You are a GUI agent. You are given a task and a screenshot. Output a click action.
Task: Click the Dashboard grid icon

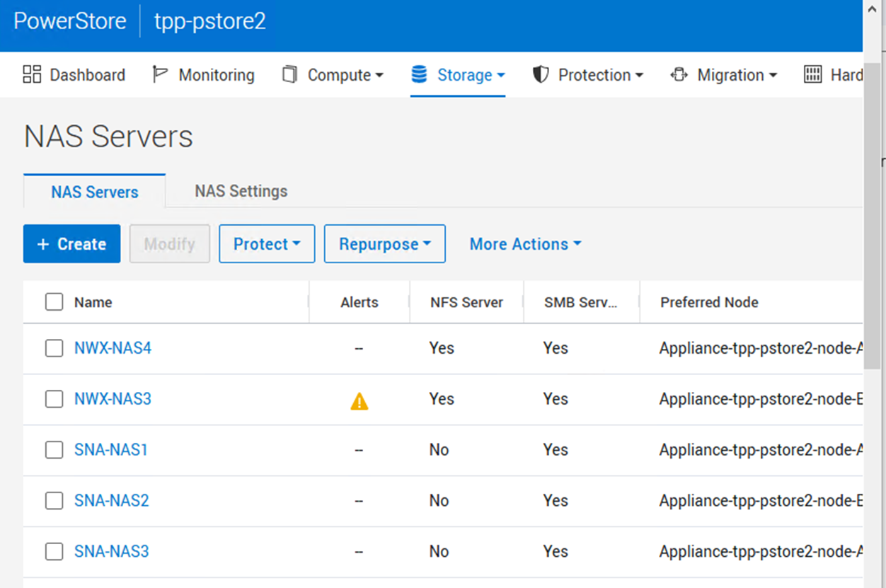[32, 74]
